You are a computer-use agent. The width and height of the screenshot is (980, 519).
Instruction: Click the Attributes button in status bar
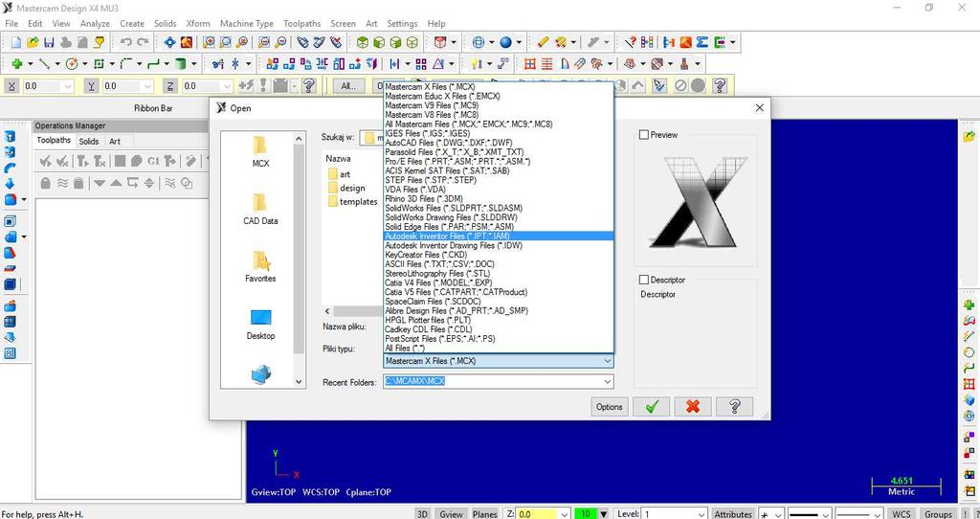(732, 514)
